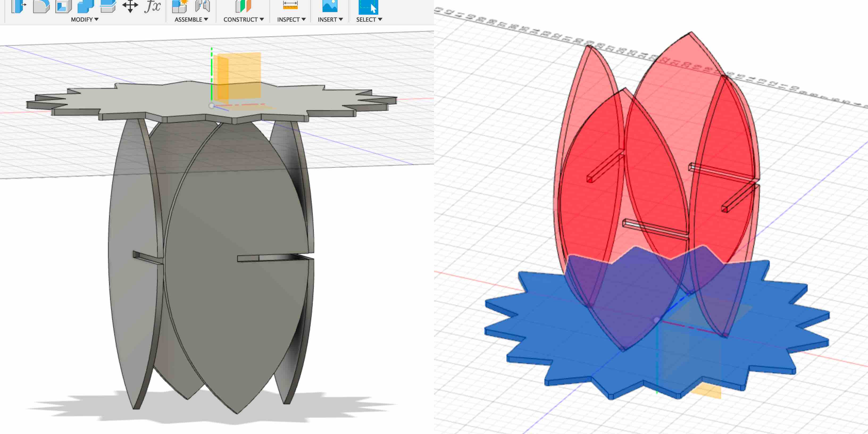This screenshot has height=434, width=868.
Task: Open the INSERT dropdown menu
Action: (330, 19)
